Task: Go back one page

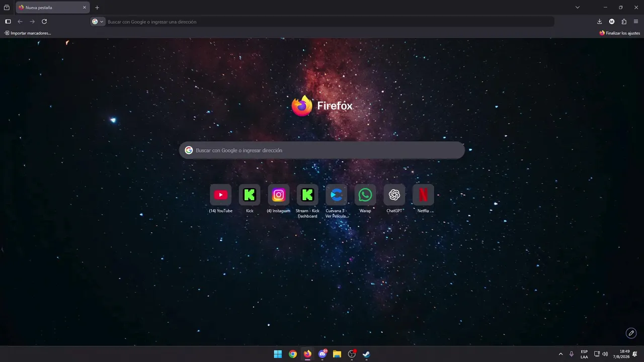Action: (x=20, y=22)
